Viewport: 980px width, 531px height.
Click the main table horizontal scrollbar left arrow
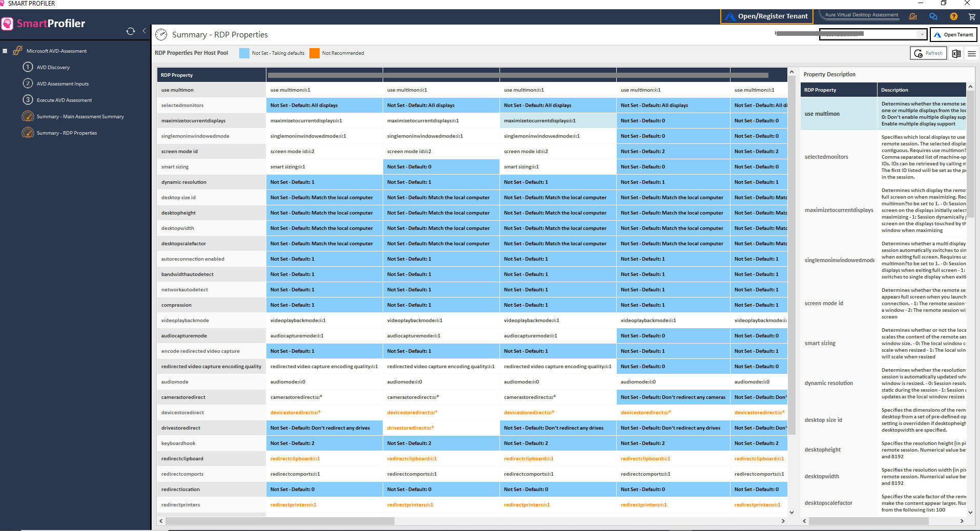click(x=161, y=521)
